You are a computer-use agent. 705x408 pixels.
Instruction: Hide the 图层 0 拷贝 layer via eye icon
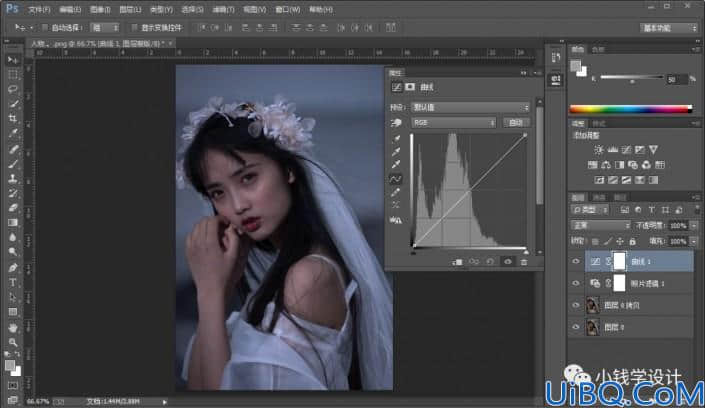coord(576,305)
